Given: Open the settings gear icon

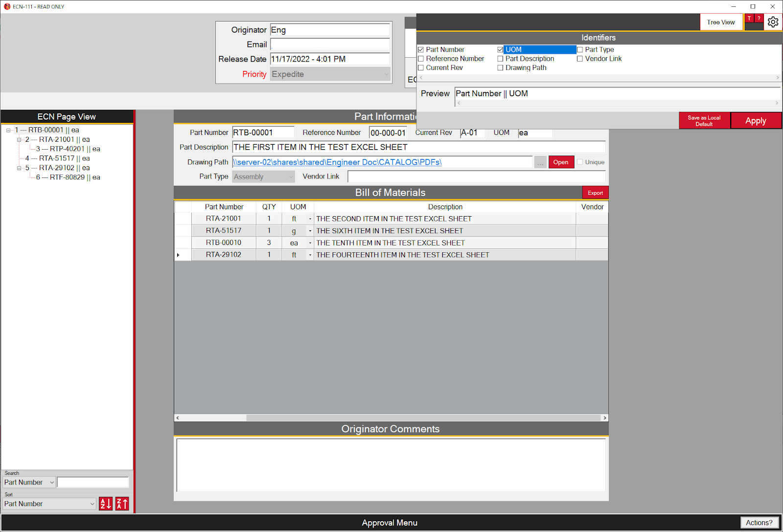Looking at the screenshot, I should tap(773, 22).
